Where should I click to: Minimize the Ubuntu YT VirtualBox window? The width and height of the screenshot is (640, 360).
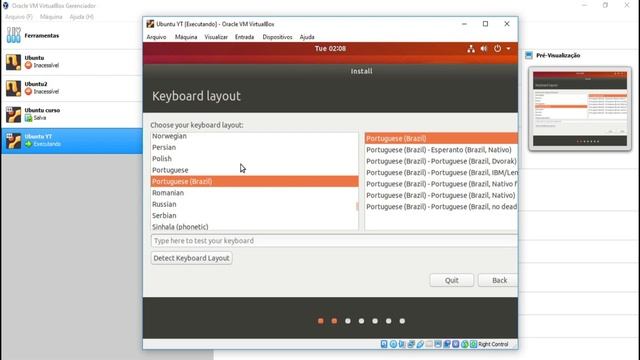[464, 24]
